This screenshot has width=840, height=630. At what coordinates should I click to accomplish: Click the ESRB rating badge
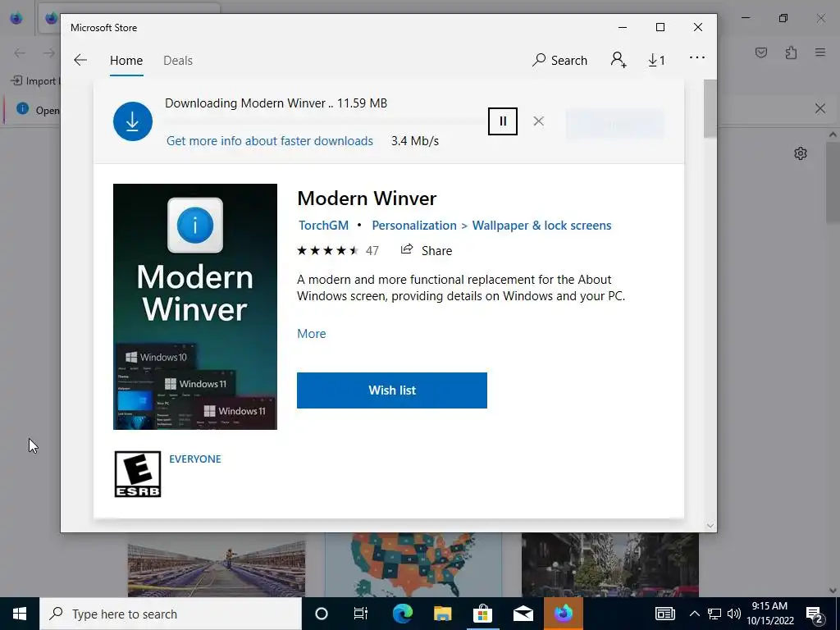[x=138, y=474]
